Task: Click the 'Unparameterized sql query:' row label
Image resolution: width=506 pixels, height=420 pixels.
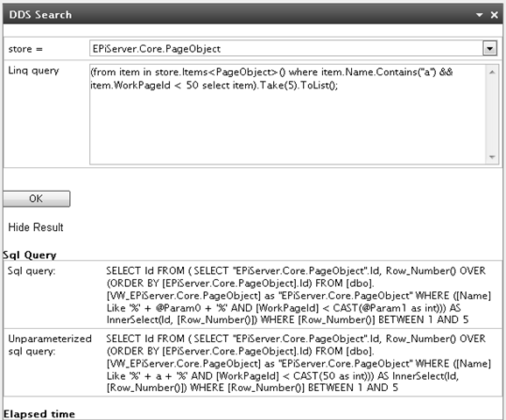Action: (x=50, y=345)
